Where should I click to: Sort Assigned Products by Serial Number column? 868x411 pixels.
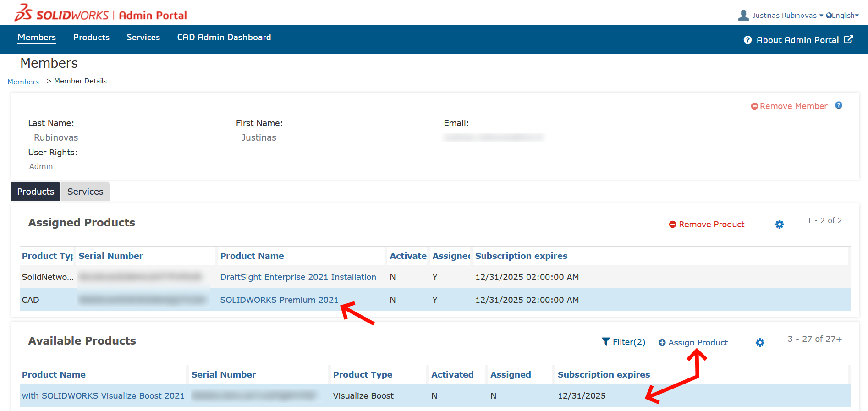(110, 256)
